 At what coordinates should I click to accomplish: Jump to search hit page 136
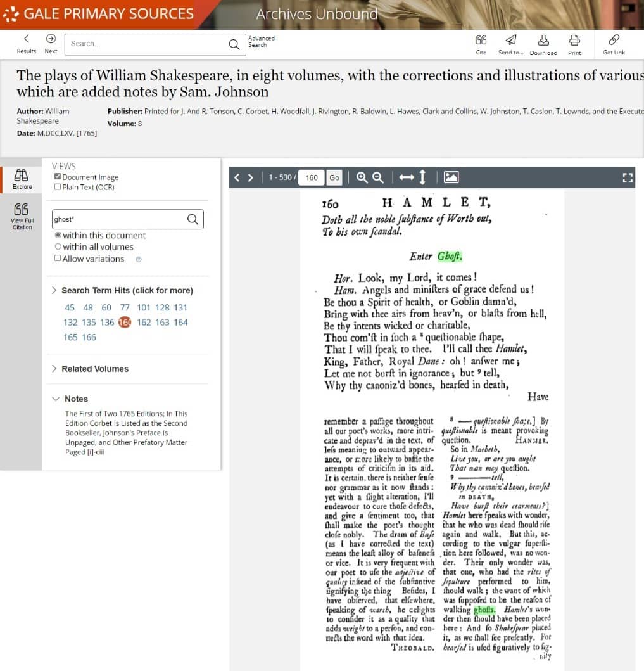(108, 323)
